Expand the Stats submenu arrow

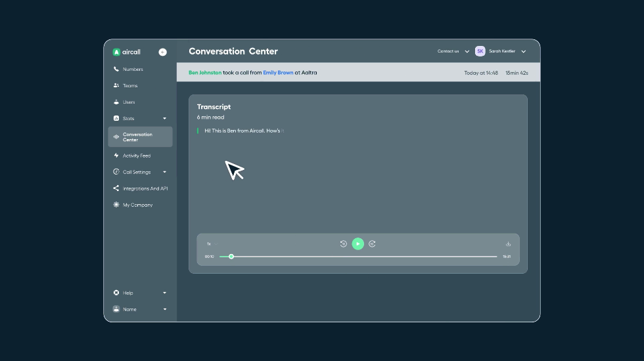(x=165, y=119)
